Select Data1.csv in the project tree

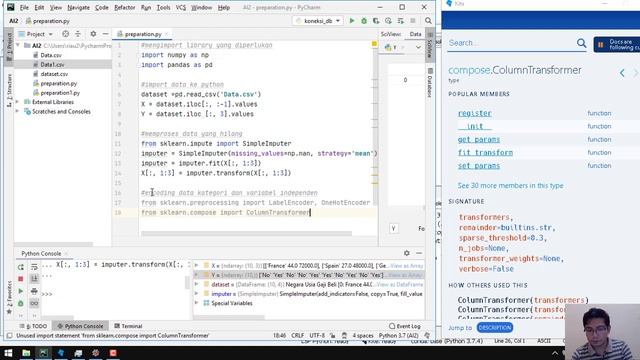[x=52, y=64]
